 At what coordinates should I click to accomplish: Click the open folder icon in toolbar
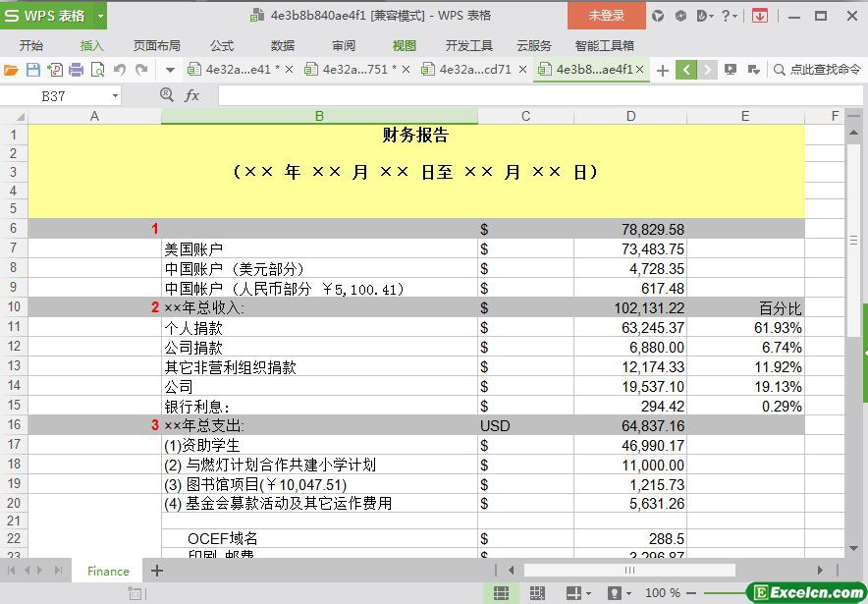coord(11,70)
